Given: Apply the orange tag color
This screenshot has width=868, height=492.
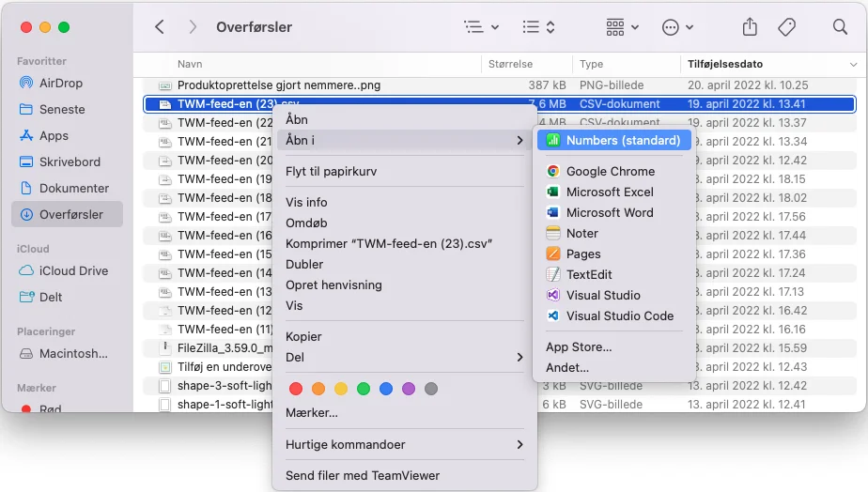Looking at the screenshot, I should coord(318,389).
